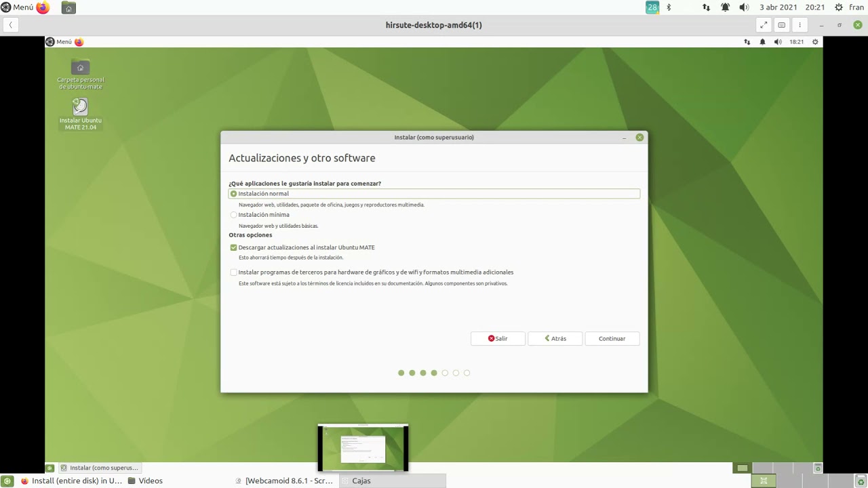Image resolution: width=868 pixels, height=488 pixels.
Task: Close the installer dialog window
Action: [x=639, y=138]
